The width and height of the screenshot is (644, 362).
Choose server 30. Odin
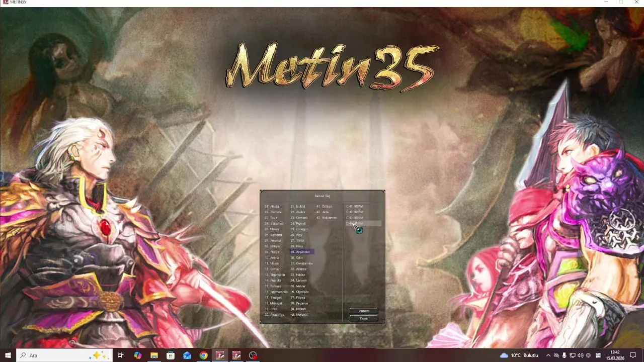coord(296,258)
